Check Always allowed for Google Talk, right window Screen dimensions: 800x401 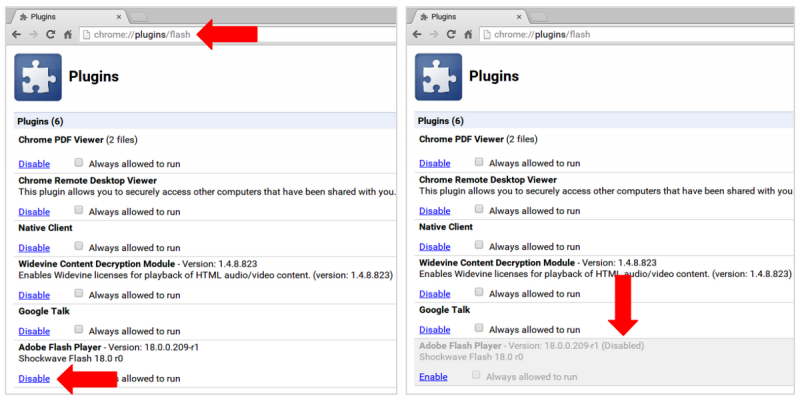coord(479,328)
